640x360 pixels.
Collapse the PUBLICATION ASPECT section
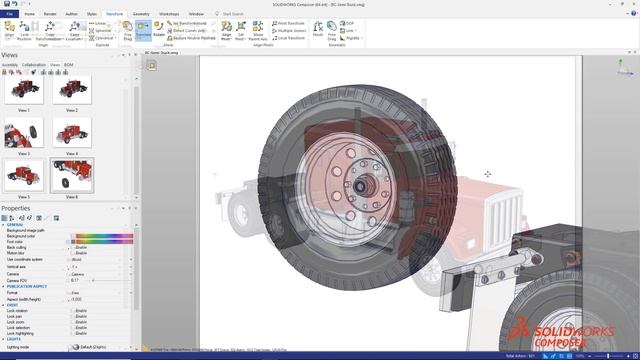[3, 287]
